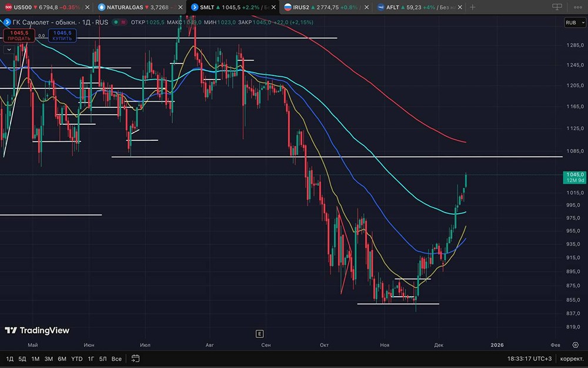Image resolution: width=588 pixels, height=368 pixels.
Task: Open the AFLT tab
Action: tap(416, 7)
